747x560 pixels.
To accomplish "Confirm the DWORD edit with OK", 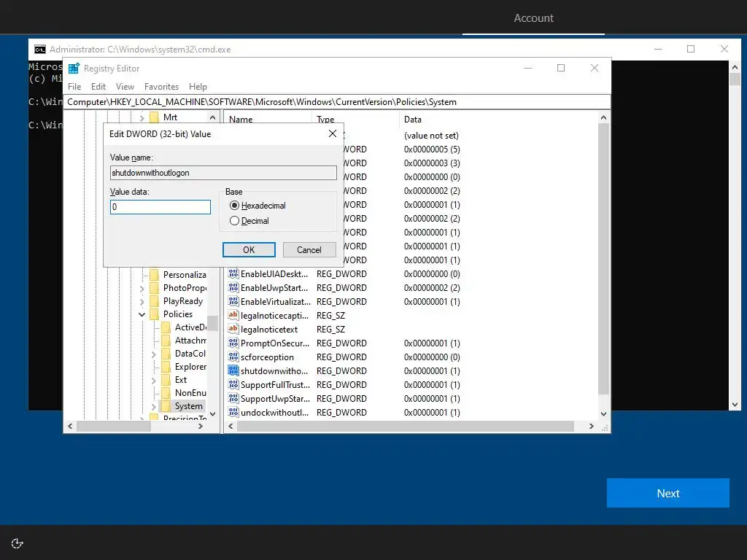I will 249,249.
